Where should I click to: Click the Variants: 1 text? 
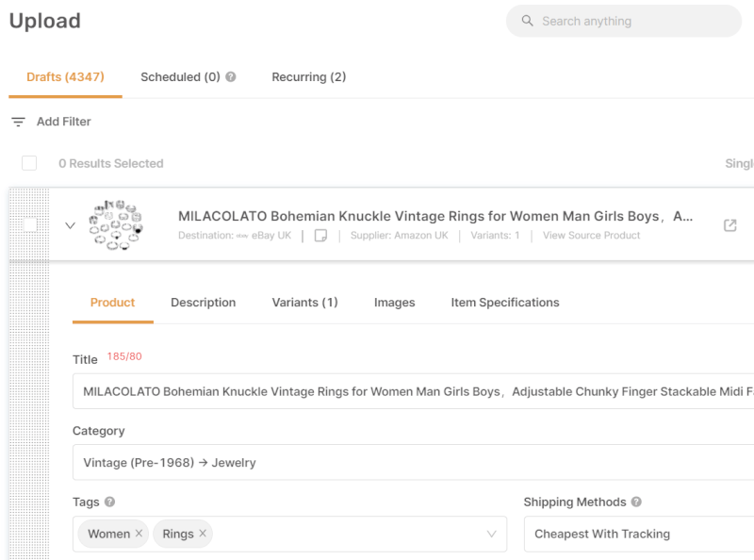[x=495, y=236]
